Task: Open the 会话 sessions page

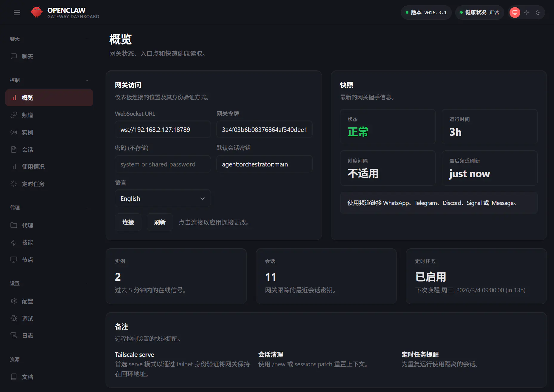Action: pyautogui.click(x=27, y=149)
